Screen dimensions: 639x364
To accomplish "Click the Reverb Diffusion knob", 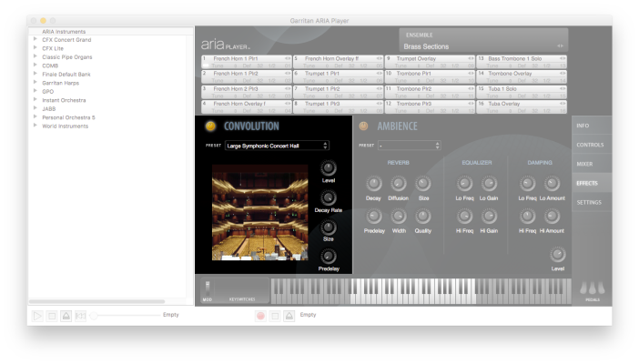I will 399,184.
